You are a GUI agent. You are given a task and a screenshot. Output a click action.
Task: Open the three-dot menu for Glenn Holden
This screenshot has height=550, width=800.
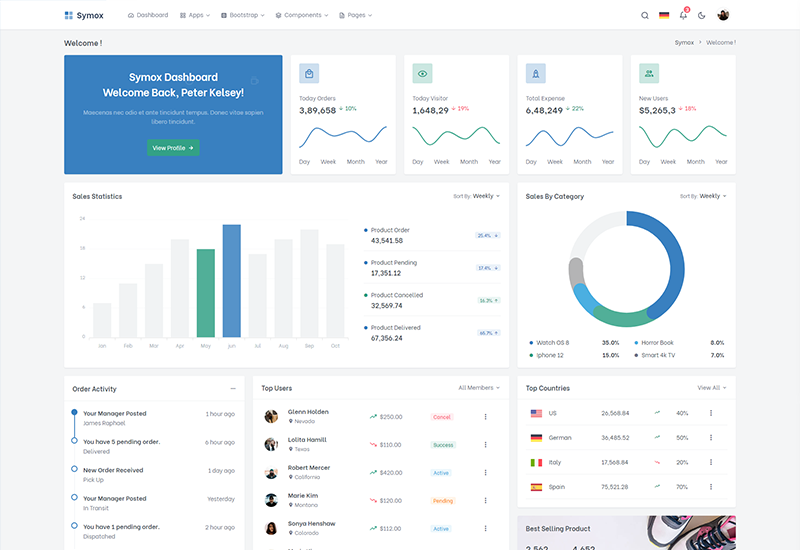[485, 416]
